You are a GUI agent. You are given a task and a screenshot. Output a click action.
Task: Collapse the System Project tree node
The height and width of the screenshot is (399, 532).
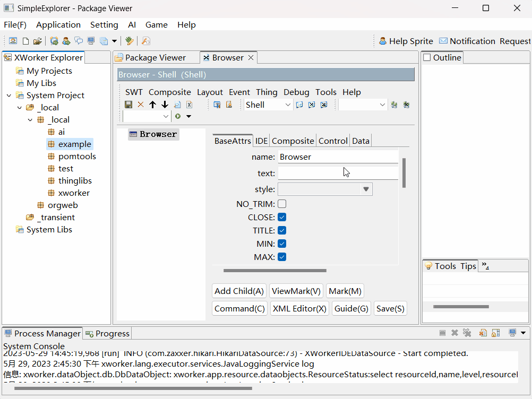tap(9, 96)
